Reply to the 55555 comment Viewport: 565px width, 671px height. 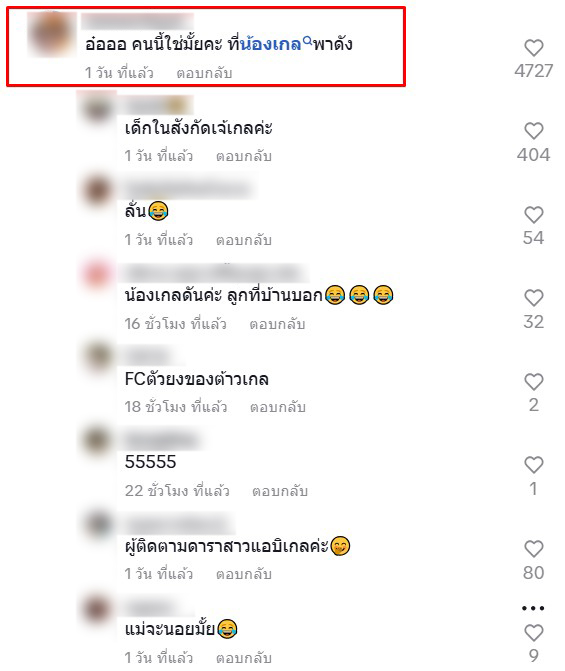(280, 491)
